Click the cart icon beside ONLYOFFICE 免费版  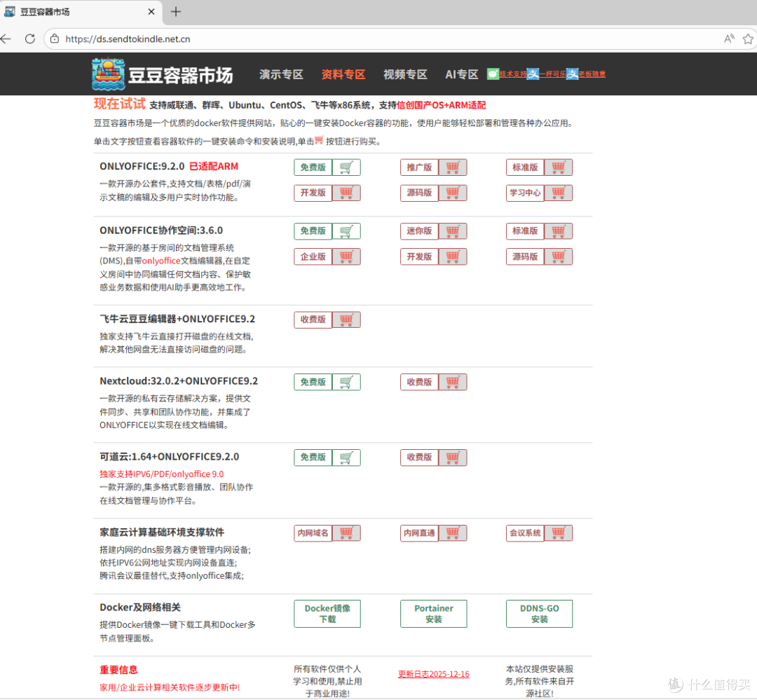tap(346, 167)
